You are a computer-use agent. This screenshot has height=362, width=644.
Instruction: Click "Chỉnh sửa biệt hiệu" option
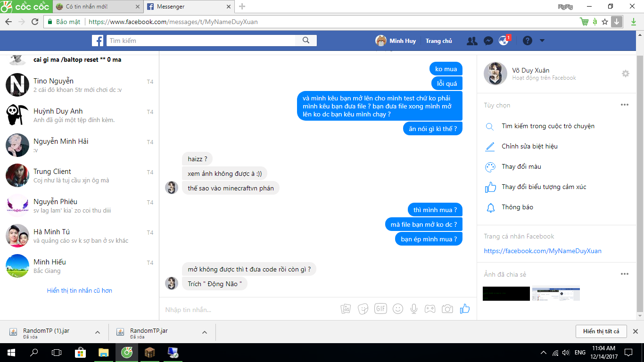(x=529, y=146)
